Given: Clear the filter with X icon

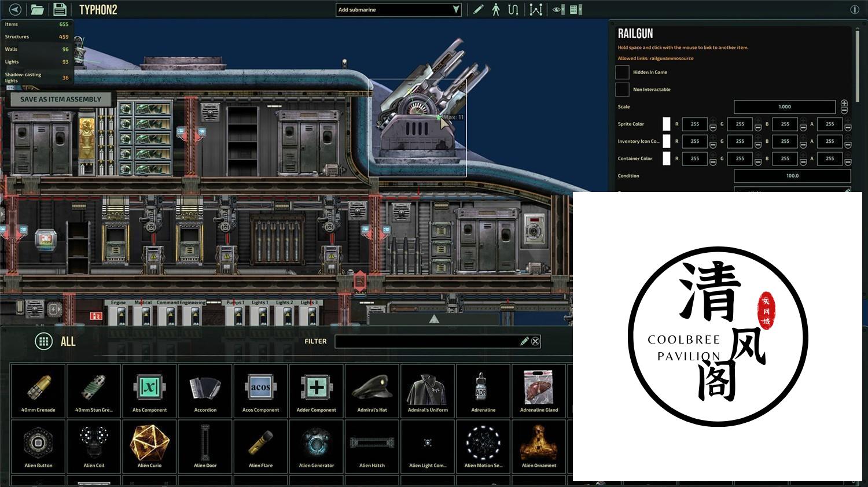Looking at the screenshot, I should (x=535, y=341).
